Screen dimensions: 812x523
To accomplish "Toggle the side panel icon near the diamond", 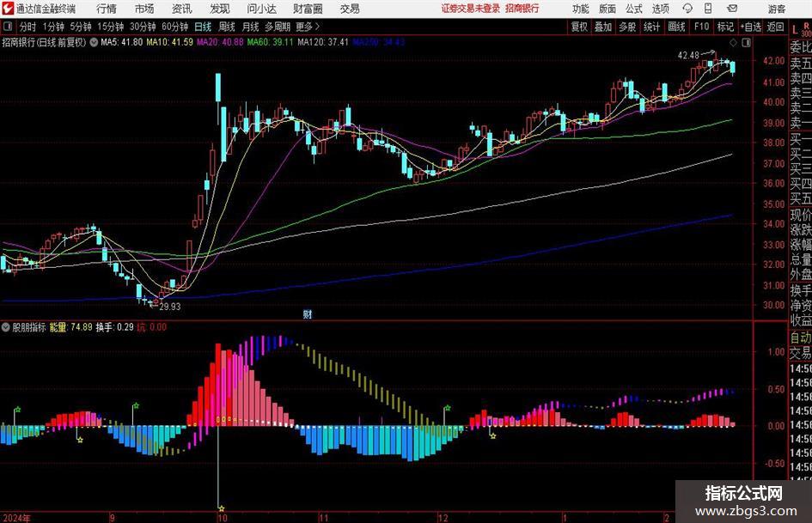I will [x=746, y=42].
